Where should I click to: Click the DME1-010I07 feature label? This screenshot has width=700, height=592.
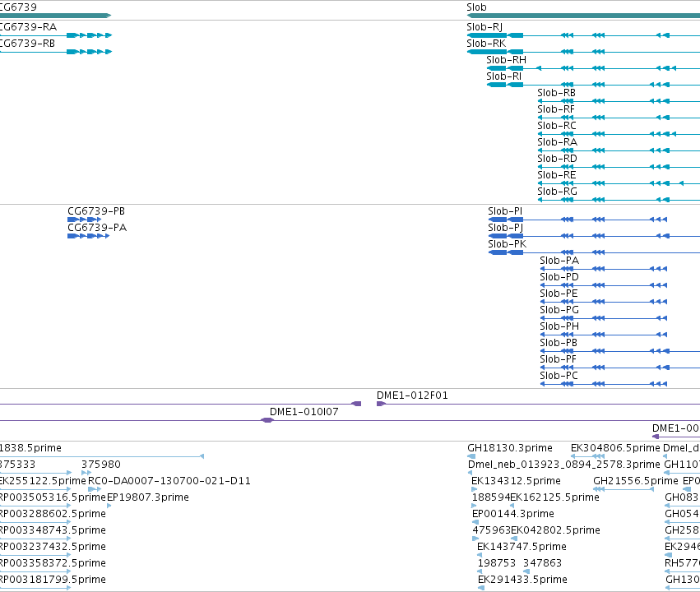click(304, 412)
